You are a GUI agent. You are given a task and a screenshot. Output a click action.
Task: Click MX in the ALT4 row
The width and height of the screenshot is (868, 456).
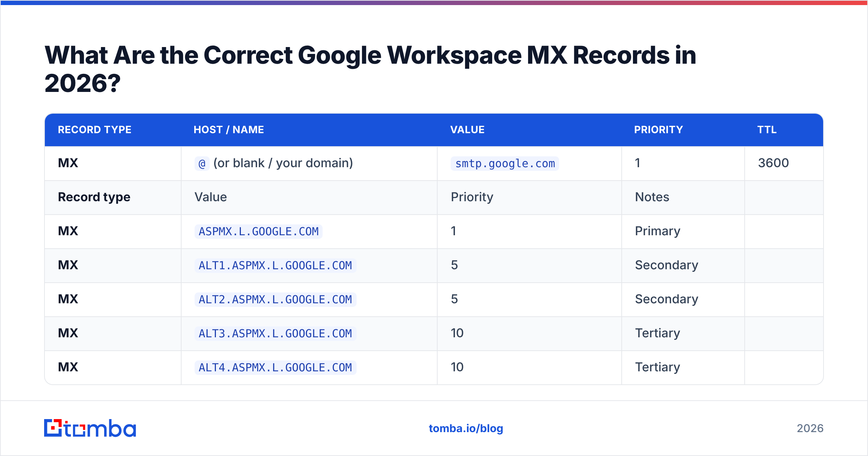click(x=68, y=367)
